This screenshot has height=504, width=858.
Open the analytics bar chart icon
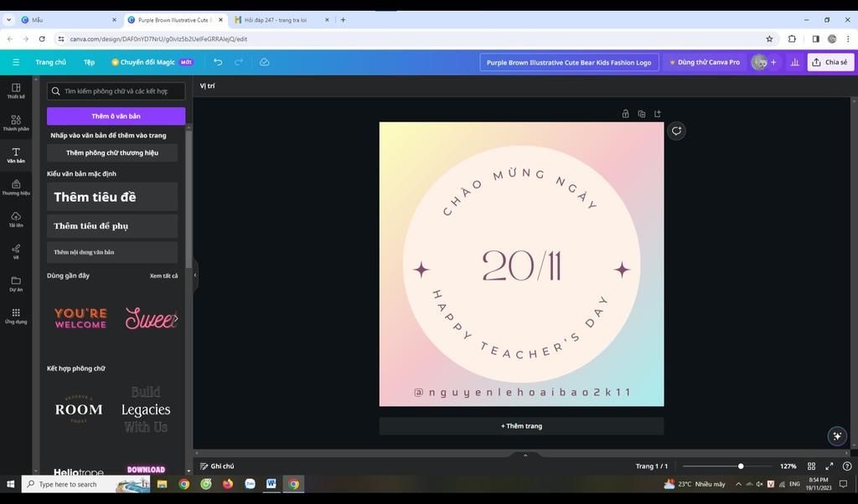(794, 62)
